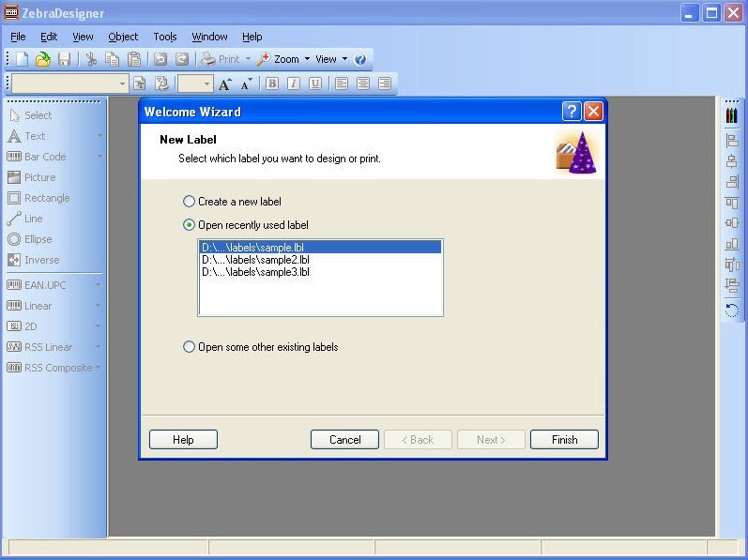This screenshot has width=748, height=560.
Task: Select Open recently used label option
Action: (246, 225)
